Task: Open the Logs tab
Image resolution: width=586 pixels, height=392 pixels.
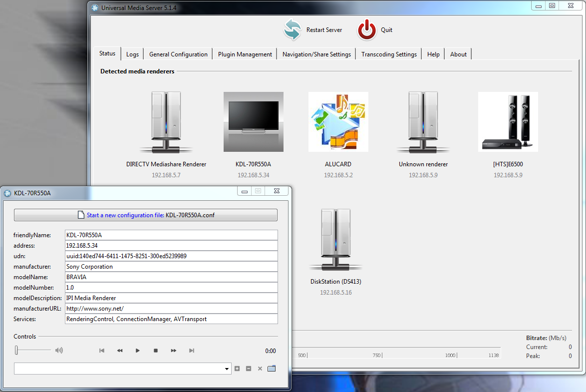Action: (x=132, y=54)
